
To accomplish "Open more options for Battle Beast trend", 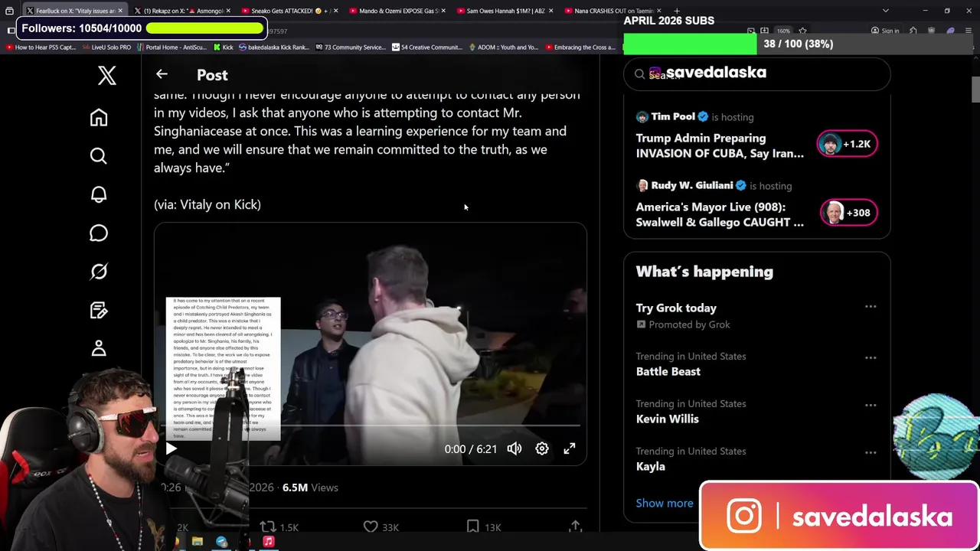I will pos(871,357).
